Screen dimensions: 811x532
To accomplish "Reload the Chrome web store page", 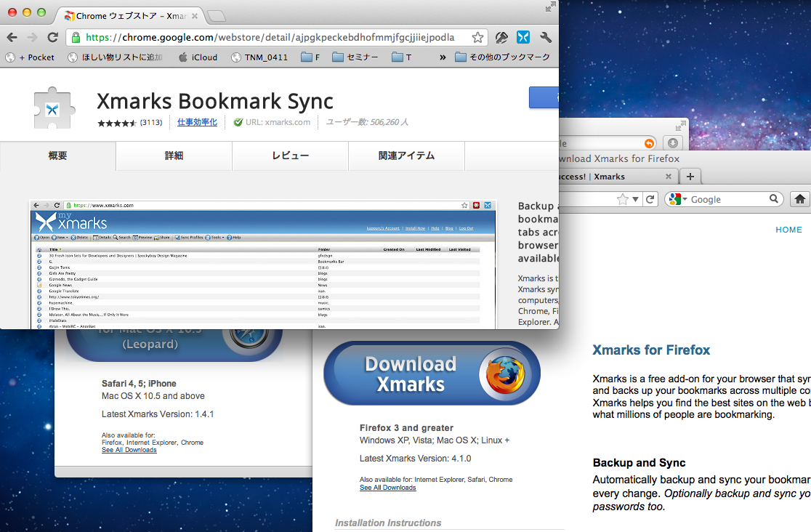I will [52, 37].
